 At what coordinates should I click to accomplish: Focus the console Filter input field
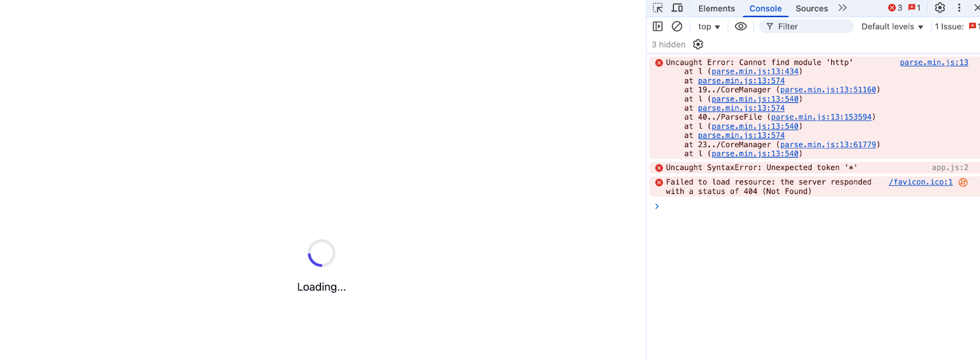(806, 26)
